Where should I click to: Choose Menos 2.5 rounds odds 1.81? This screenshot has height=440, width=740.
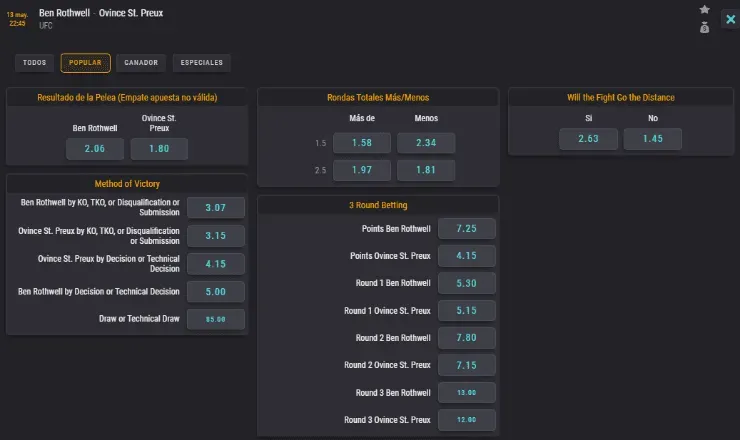click(425, 170)
